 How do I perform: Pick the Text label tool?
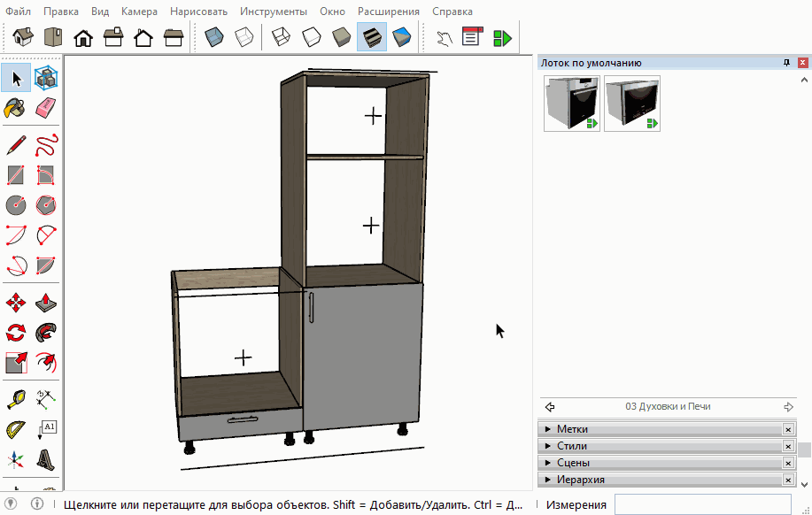[x=46, y=429]
